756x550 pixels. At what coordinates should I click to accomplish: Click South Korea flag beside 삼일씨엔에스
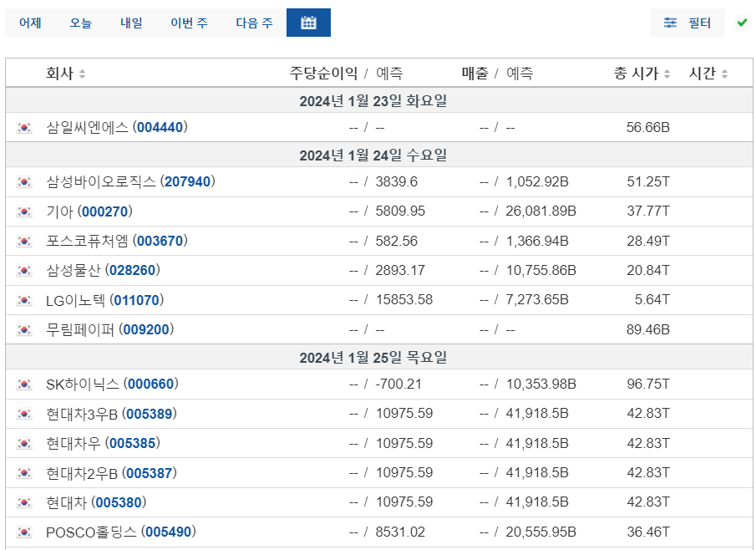pos(24,127)
